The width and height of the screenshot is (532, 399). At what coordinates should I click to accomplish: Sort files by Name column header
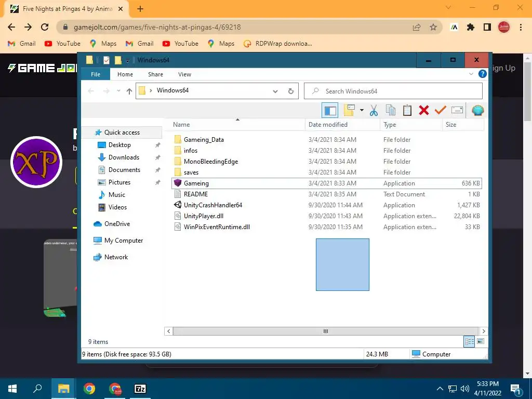click(x=235, y=125)
